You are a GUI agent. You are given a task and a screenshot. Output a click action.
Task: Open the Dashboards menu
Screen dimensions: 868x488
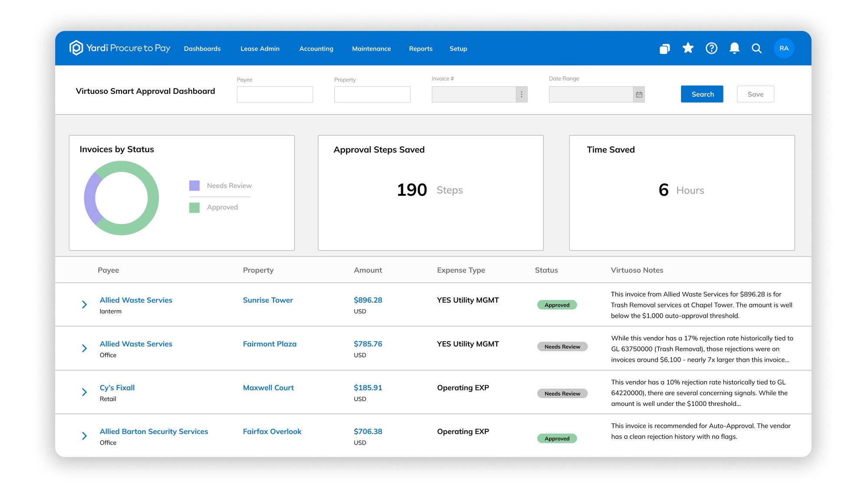[202, 49]
